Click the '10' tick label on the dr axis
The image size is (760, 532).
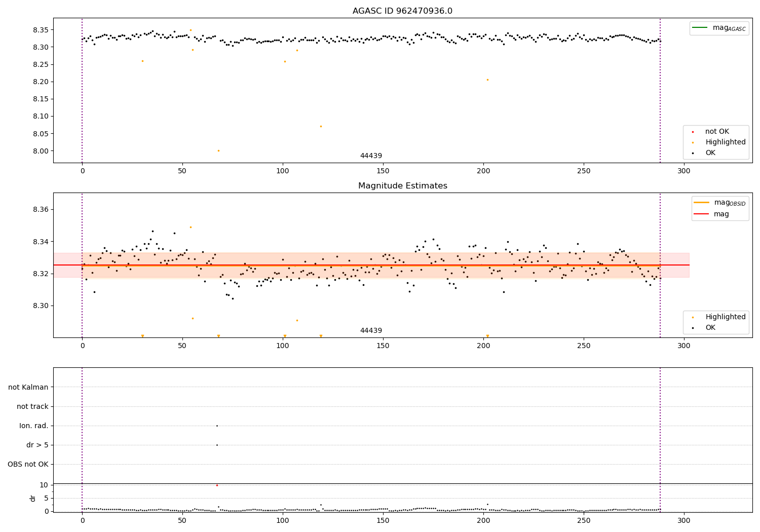44,485
